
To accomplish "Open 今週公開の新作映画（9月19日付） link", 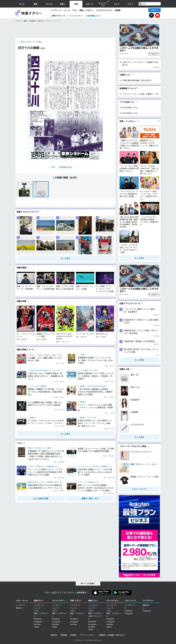I will click(137, 81).
